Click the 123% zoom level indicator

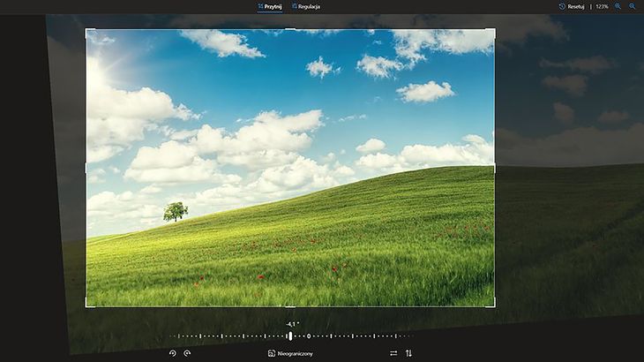tap(602, 6)
